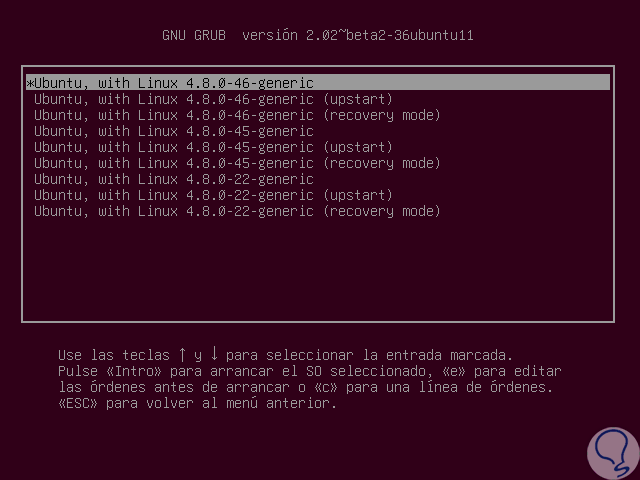This screenshot has height=480, width=640.
Task: Select Linux 4.8.0-45-generic (recovery mode) entry
Action: [237, 163]
